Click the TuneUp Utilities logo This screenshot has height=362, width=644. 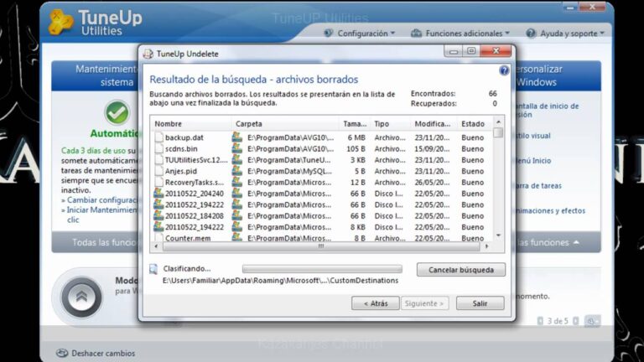(x=96, y=23)
